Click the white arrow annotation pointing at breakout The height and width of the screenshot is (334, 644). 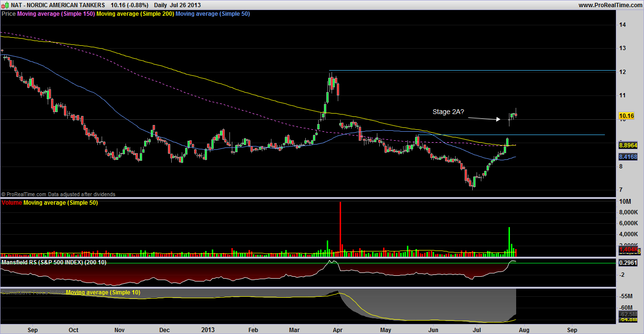click(484, 119)
